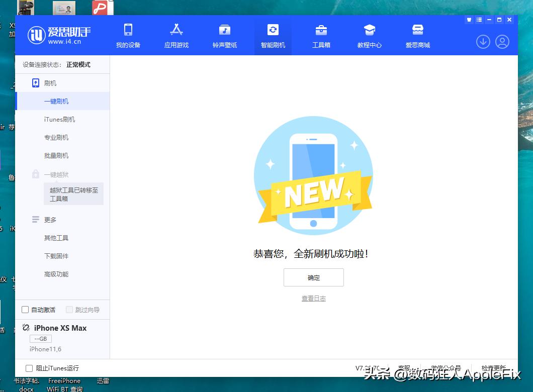
Task: Open the main menu list in title bar
Action: 479,20
